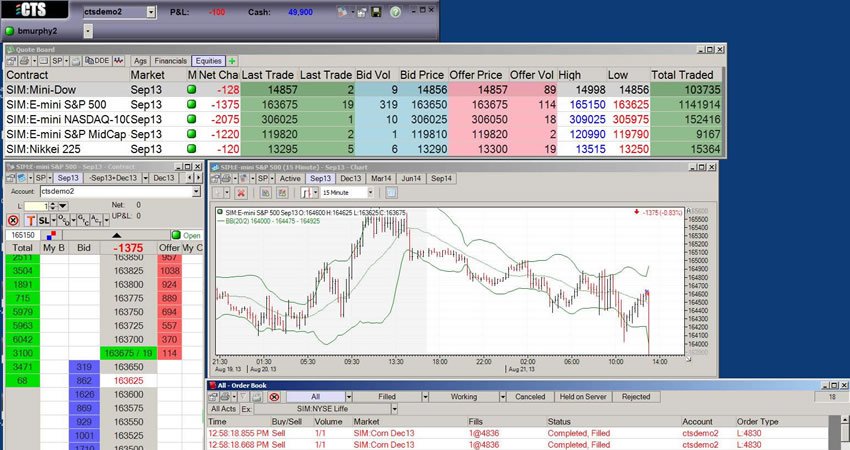Screen dimensions: 850x450
Task: Open the dropdown arrow next to Filled filter
Action: point(425,397)
